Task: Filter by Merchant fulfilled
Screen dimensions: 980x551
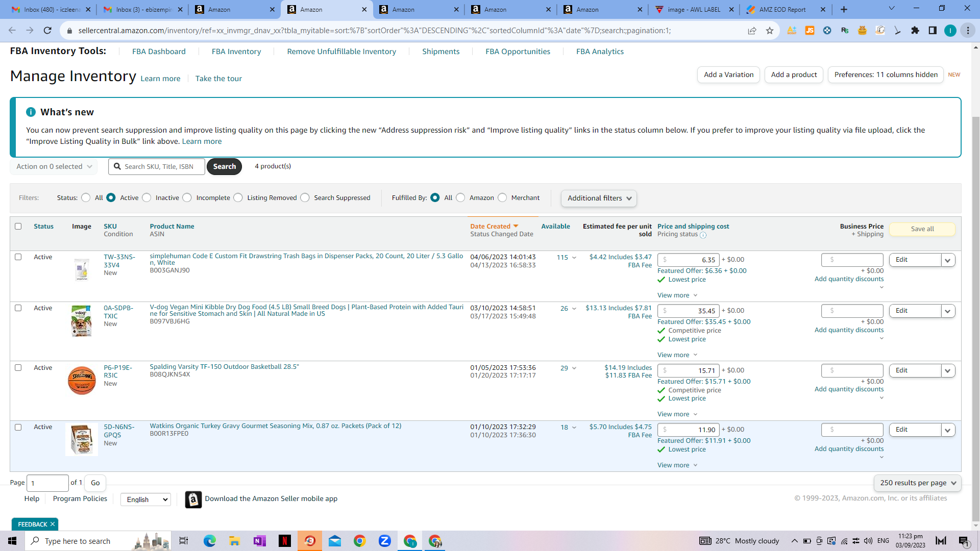Action: (x=503, y=197)
